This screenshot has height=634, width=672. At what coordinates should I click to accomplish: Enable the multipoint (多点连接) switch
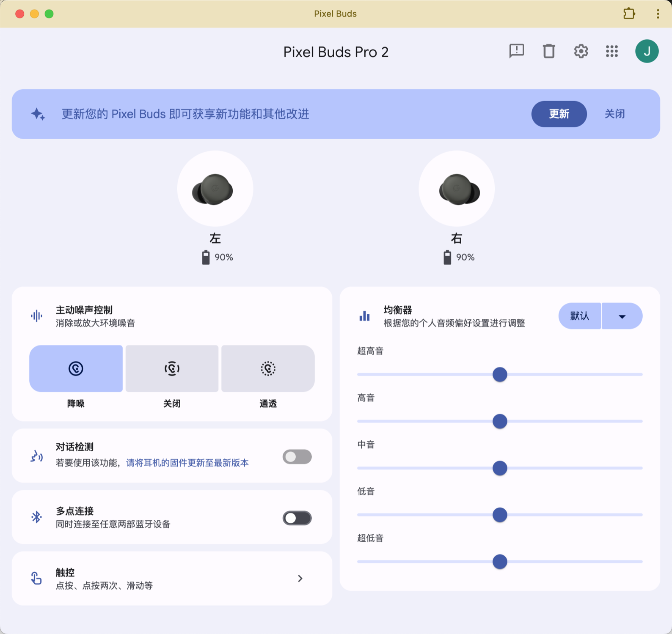[297, 518]
